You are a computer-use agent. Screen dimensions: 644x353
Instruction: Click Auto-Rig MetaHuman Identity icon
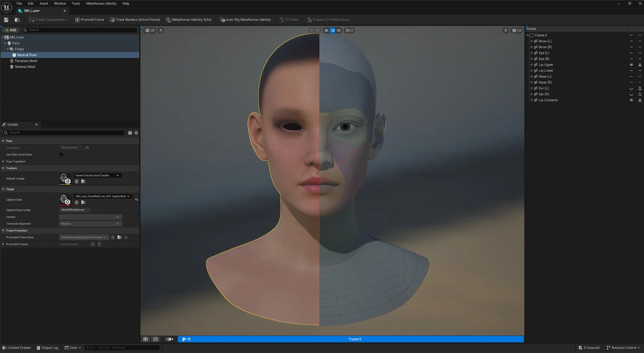click(x=222, y=20)
